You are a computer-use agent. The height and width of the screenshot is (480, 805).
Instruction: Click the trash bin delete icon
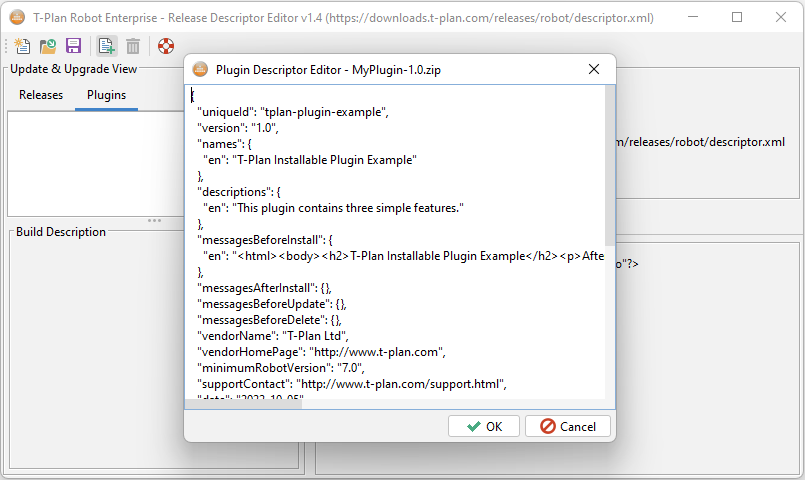click(x=133, y=46)
